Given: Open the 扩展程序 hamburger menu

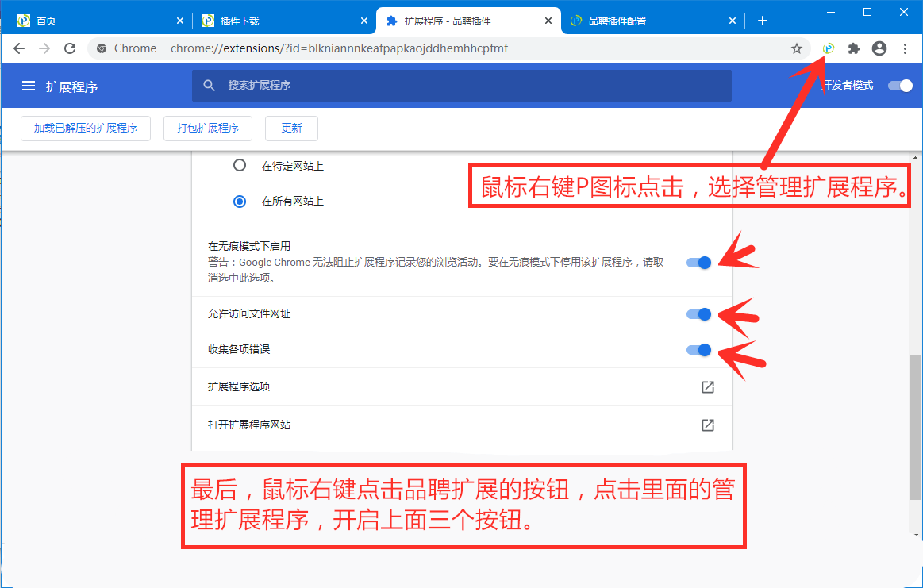Looking at the screenshot, I should (x=29, y=86).
